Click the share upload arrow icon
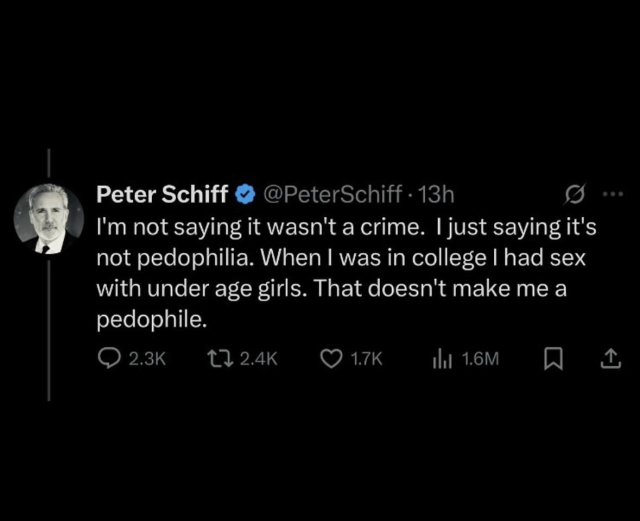The image size is (640, 521). (609, 359)
